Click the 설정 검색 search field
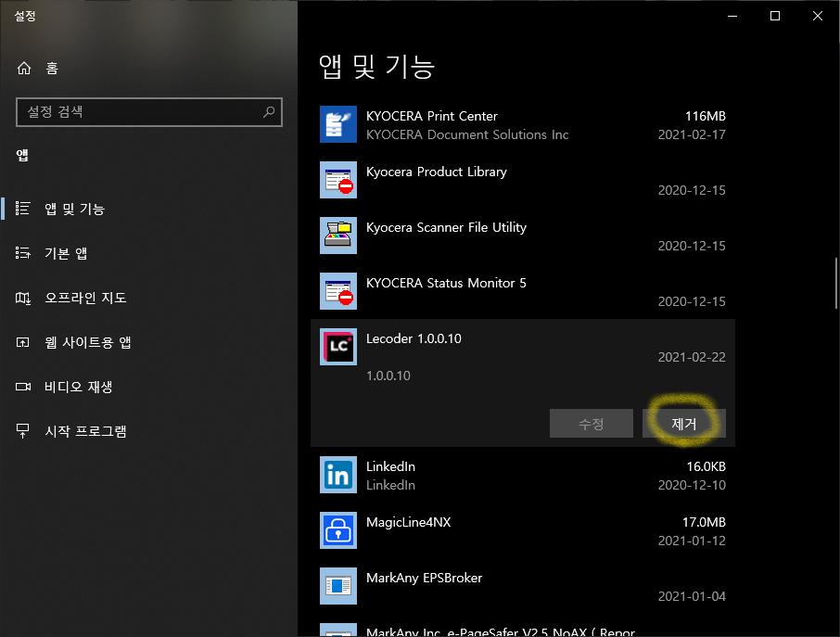840x637 pixels. click(139, 112)
